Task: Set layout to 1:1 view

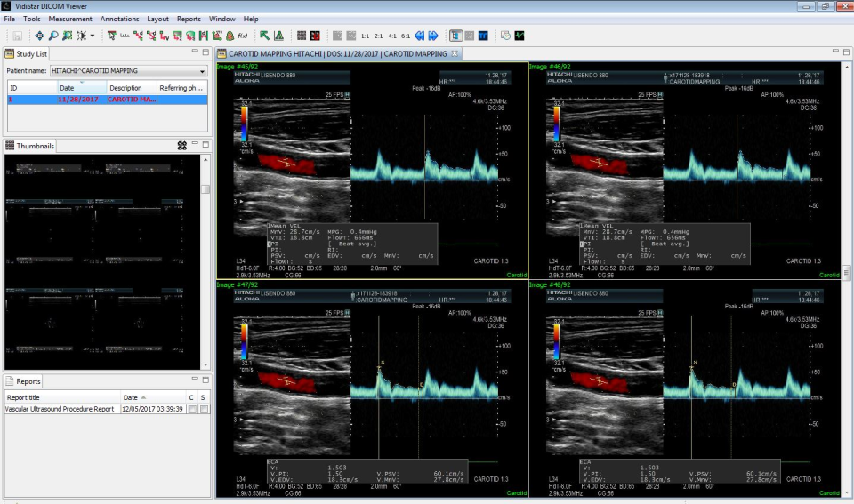Action: click(x=365, y=36)
